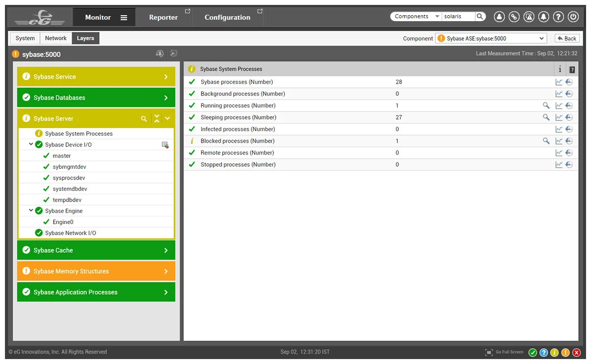Switch to the System tab
This screenshot has width=591, height=364.
25,38
